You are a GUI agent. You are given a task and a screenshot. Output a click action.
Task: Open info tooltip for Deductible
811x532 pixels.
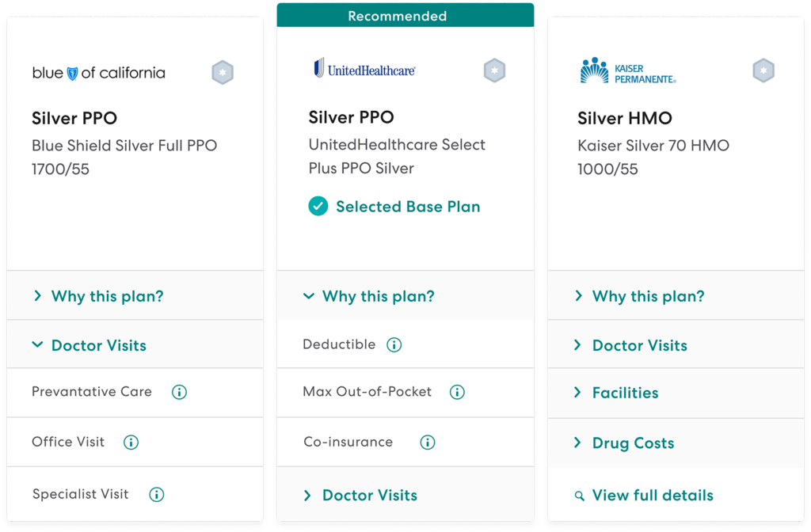(394, 344)
